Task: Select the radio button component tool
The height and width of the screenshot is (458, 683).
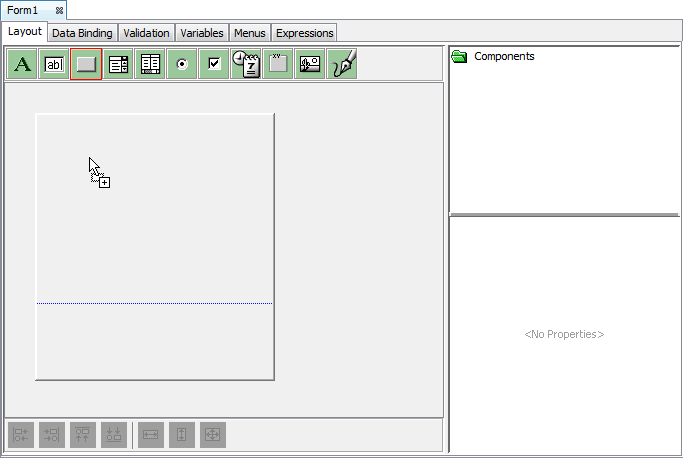Action: point(182,64)
